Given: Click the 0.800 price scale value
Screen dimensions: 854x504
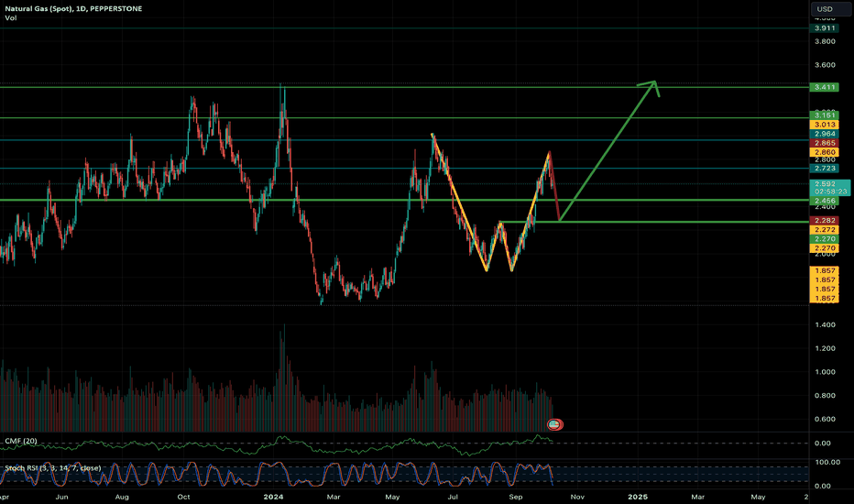Looking at the screenshot, I should coord(825,396).
